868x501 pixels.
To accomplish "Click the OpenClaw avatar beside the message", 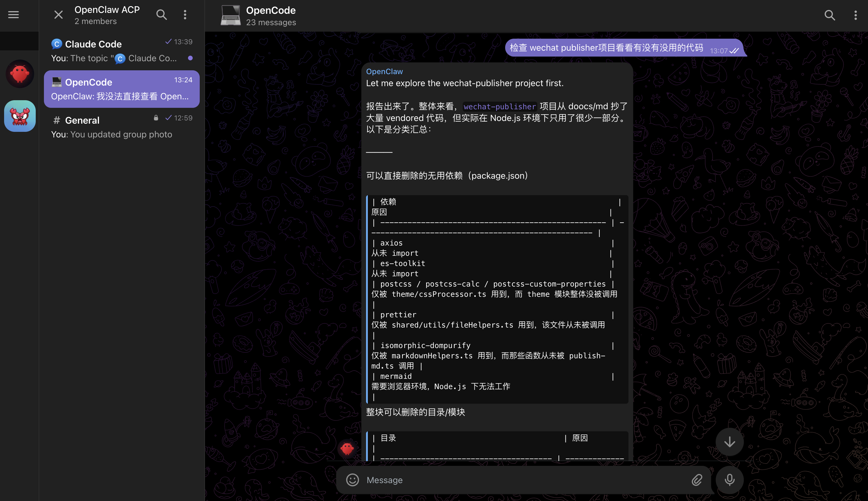I will 347,449.
